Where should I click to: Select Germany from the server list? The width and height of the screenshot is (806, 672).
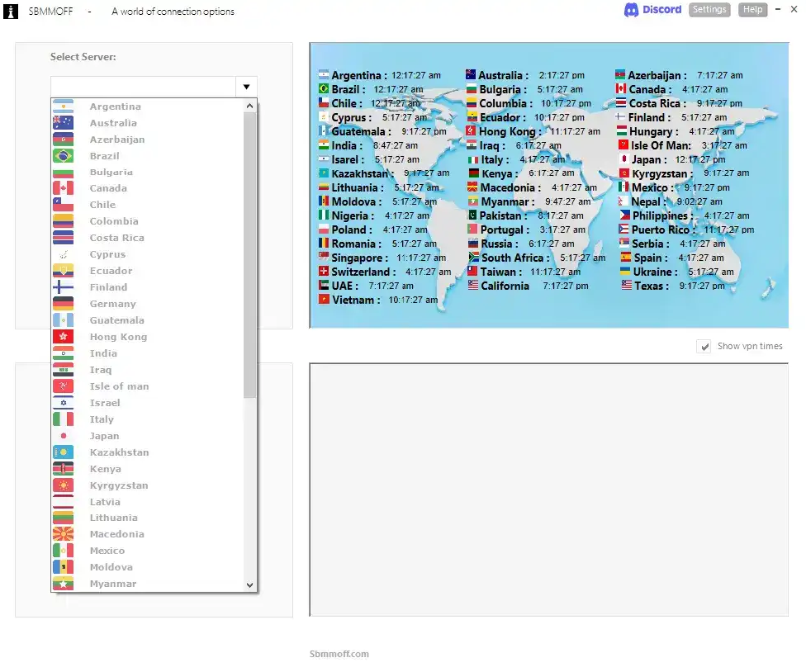113,304
